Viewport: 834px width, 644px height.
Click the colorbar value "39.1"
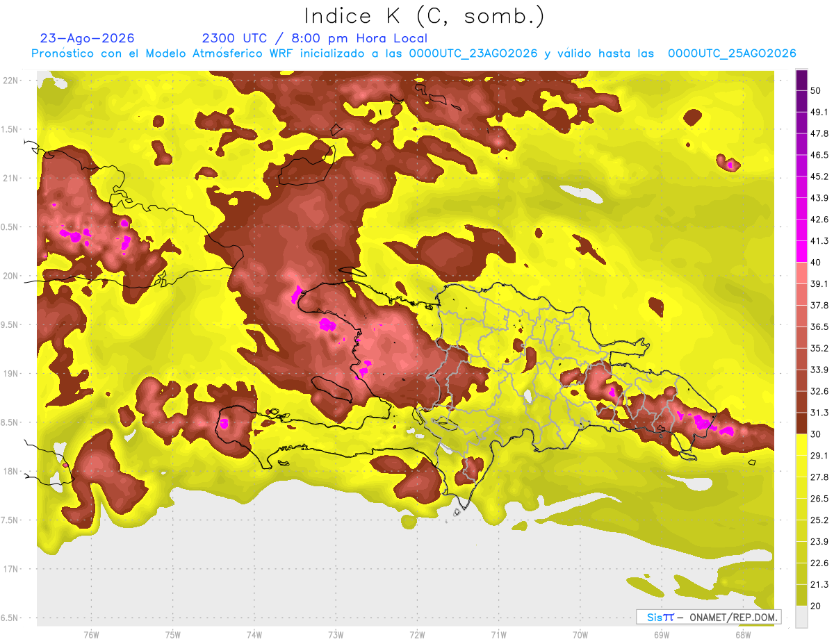point(820,284)
